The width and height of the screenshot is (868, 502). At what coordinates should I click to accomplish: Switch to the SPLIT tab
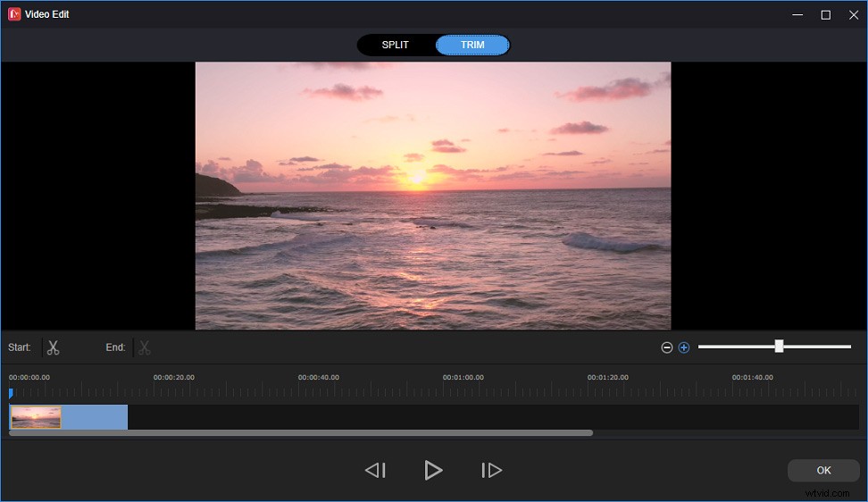pyautogui.click(x=396, y=45)
